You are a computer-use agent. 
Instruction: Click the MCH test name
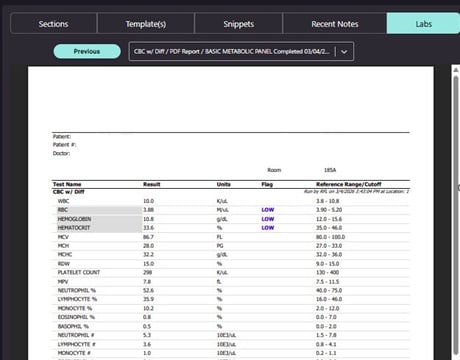coord(63,246)
